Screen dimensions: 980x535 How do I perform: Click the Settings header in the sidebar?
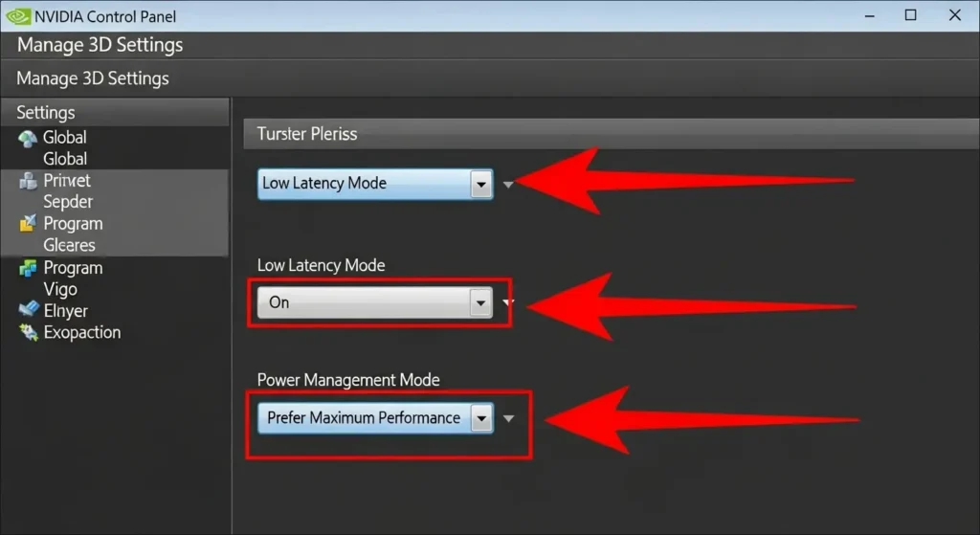46,113
